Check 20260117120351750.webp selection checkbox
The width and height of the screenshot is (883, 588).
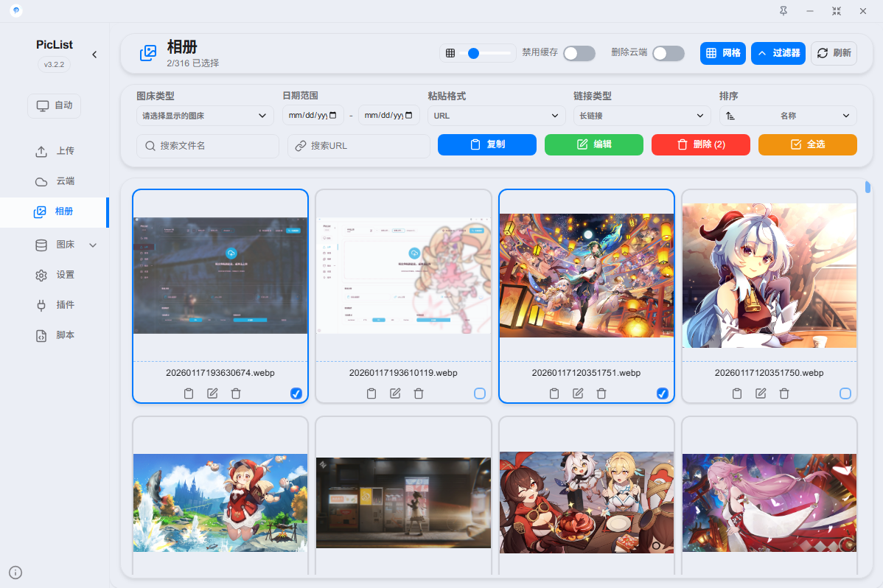point(845,393)
